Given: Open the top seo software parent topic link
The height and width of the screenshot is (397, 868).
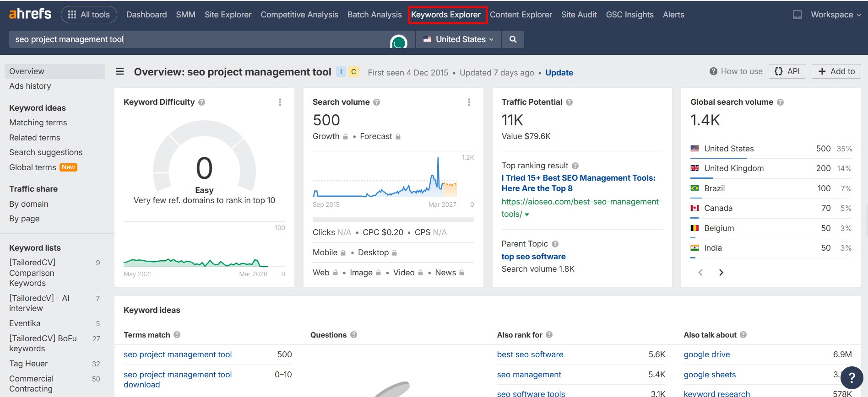Looking at the screenshot, I should point(533,257).
